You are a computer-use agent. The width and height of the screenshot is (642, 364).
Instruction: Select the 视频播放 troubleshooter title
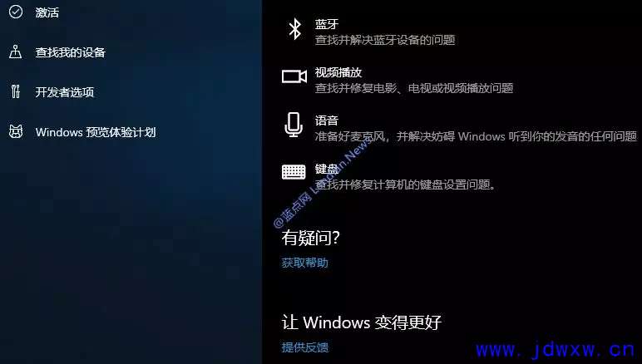pyautogui.click(x=338, y=72)
